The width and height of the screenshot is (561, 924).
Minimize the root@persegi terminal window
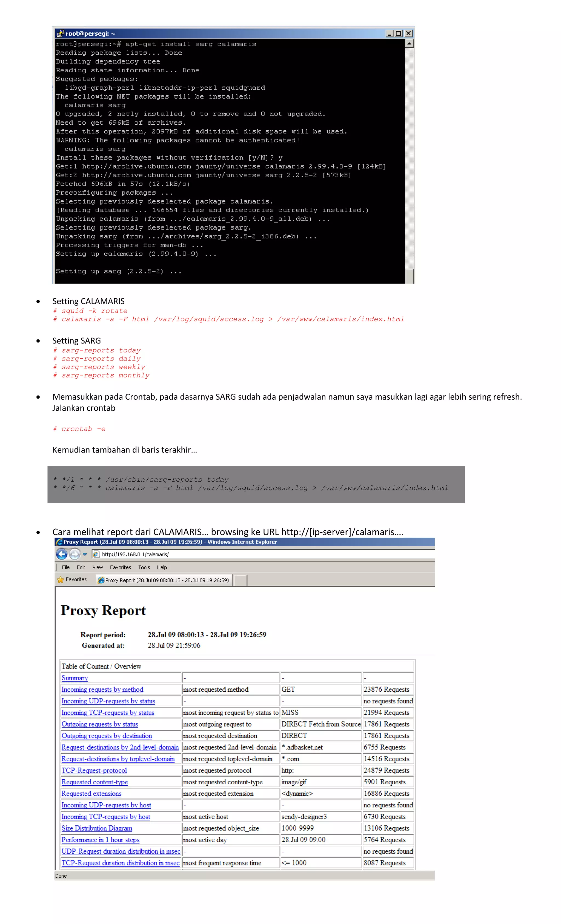coord(390,33)
